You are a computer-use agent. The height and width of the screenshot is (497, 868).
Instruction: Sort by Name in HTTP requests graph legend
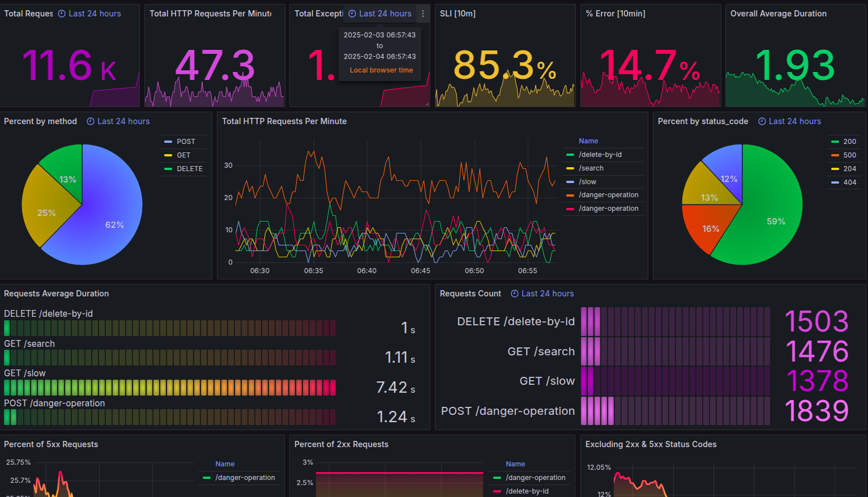(x=588, y=141)
